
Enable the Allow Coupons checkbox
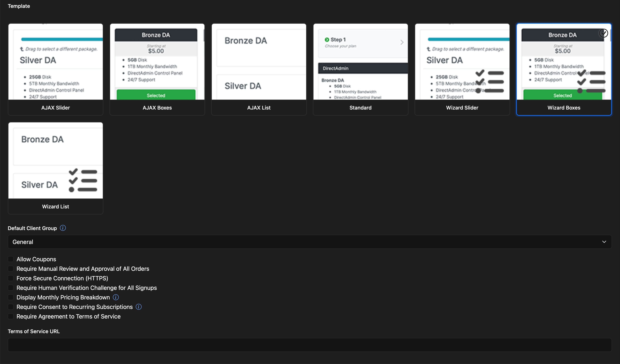point(11,259)
